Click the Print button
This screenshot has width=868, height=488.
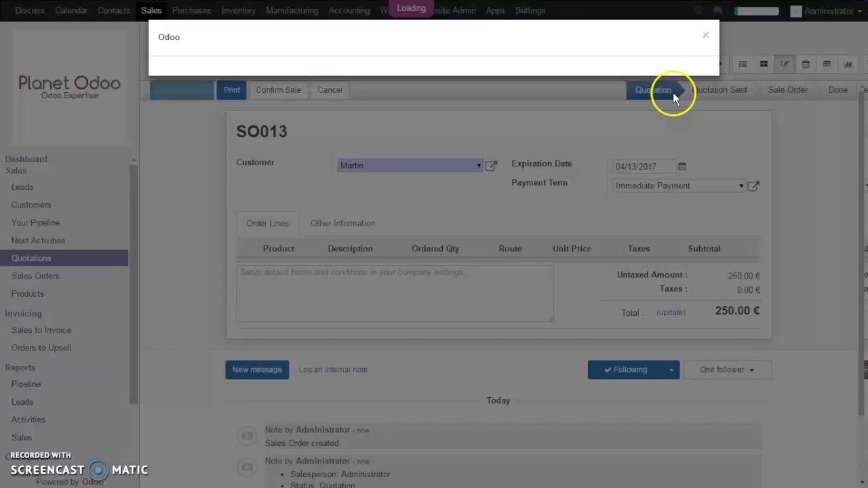231,89
